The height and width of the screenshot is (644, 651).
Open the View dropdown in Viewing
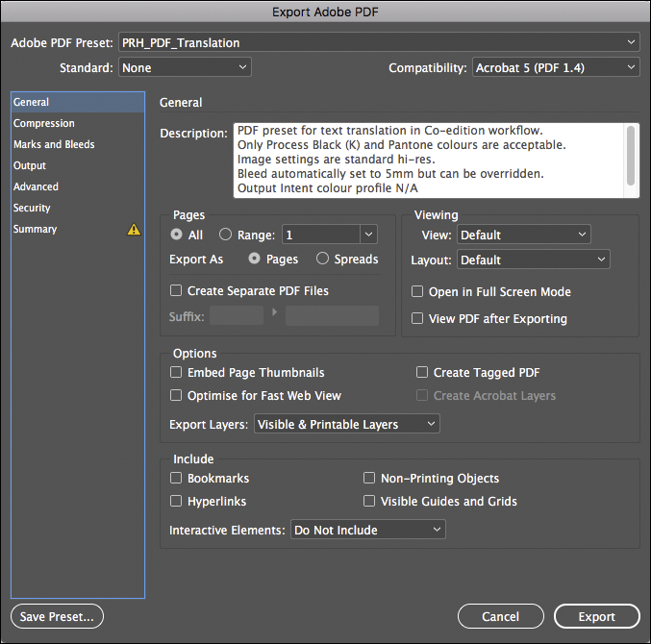tap(523, 235)
